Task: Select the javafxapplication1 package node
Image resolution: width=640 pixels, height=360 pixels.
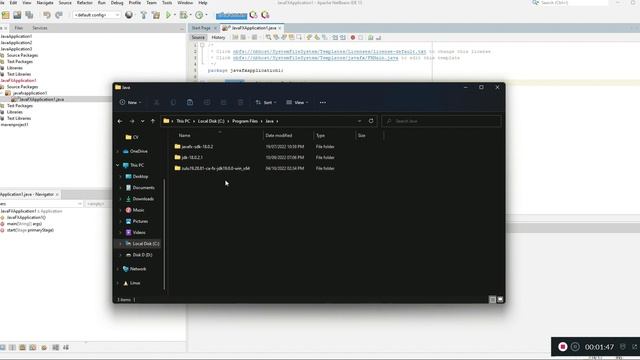Action: 30,93
